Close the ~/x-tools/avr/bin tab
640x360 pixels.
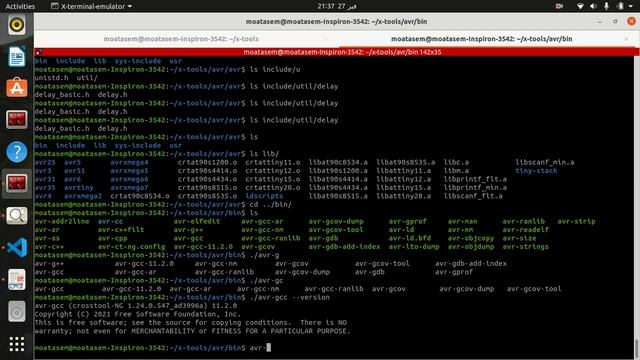[626, 39]
